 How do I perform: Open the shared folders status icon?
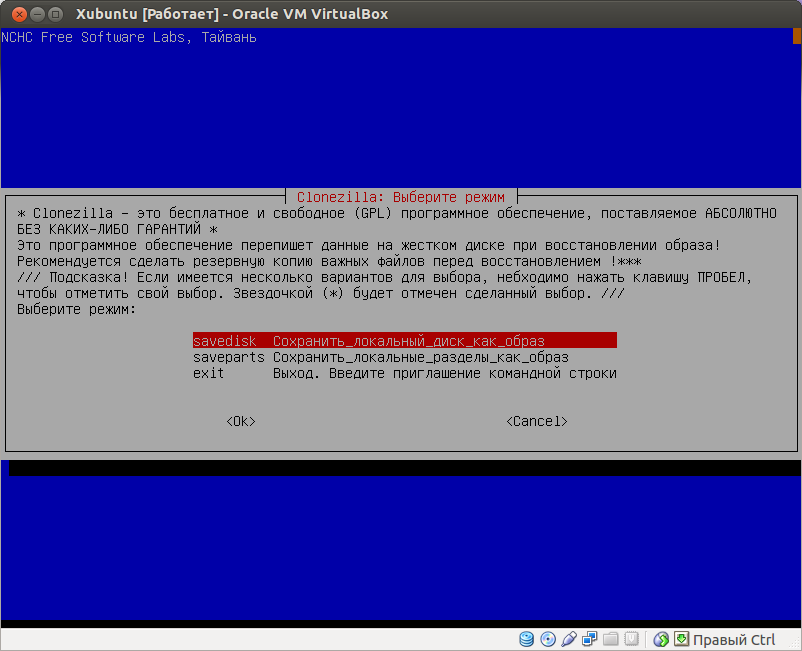pos(611,639)
